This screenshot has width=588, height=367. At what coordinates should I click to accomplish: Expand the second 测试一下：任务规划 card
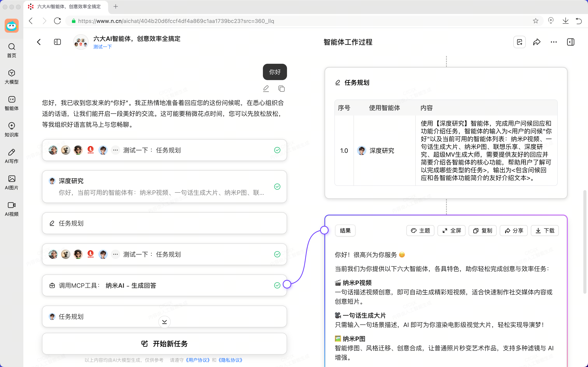[x=164, y=254]
